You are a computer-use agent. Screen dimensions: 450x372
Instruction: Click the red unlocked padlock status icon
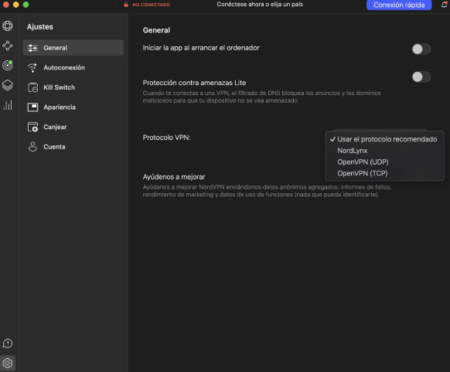126,5
